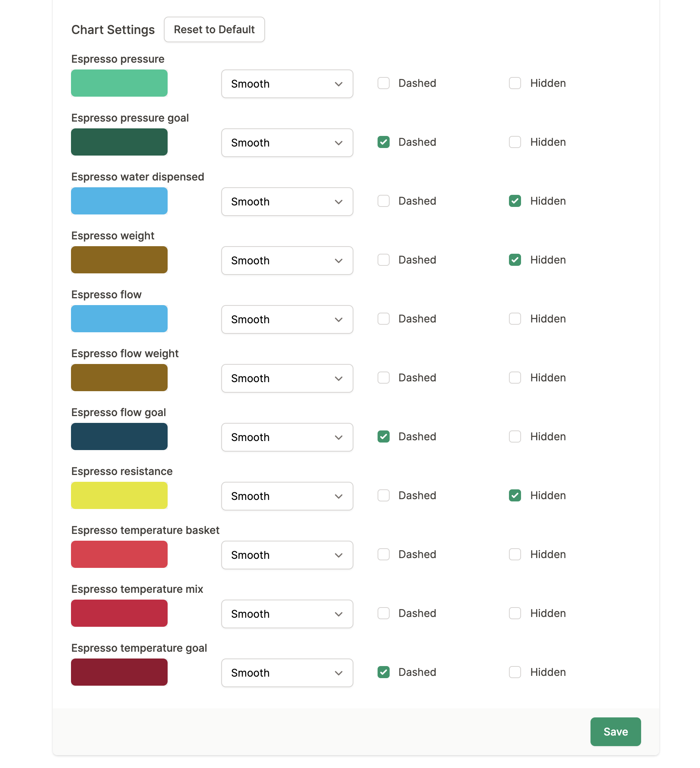Viewport: 700px width, 768px height.
Task: Enable Hidden for Espresso flow
Action: pyautogui.click(x=515, y=318)
